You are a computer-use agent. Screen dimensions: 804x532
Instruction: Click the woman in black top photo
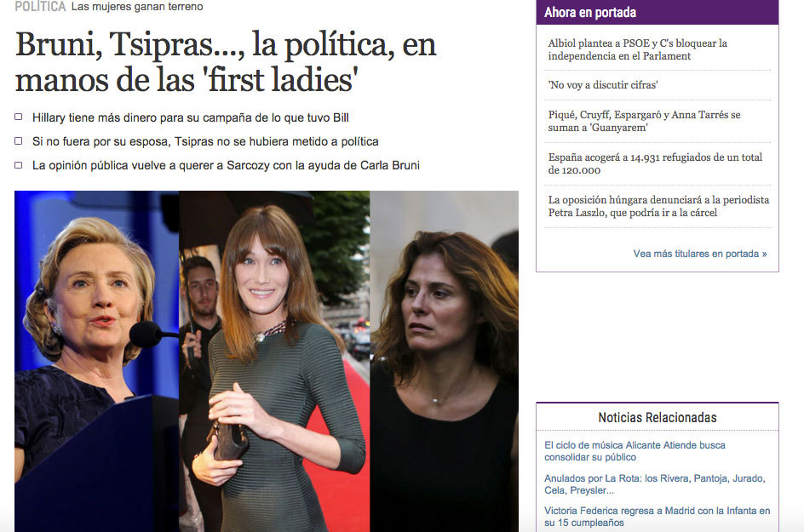click(444, 361)
